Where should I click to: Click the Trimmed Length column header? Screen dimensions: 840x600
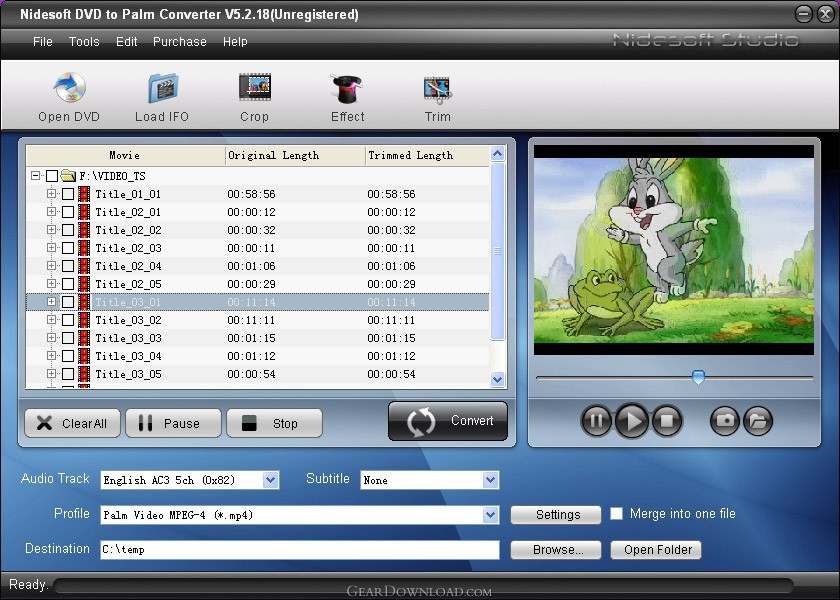(x=427, y=155)
